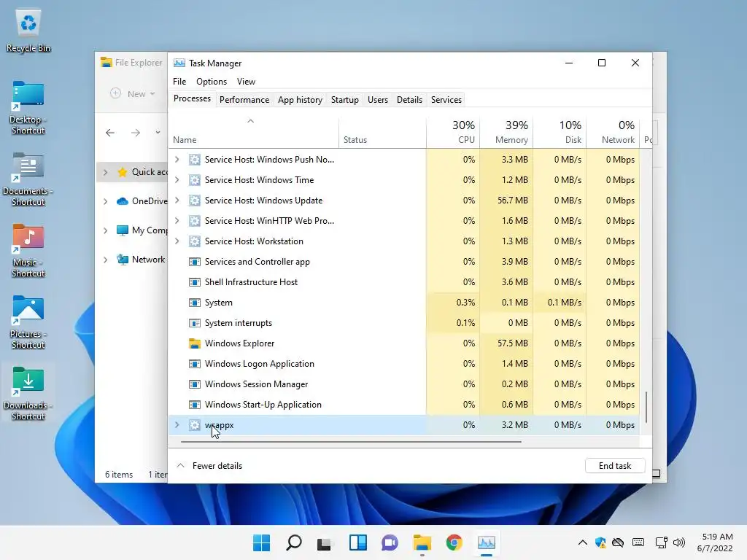Open recent locations dropdown in File Explorer
747x560 pixels.
click(158, 133)
